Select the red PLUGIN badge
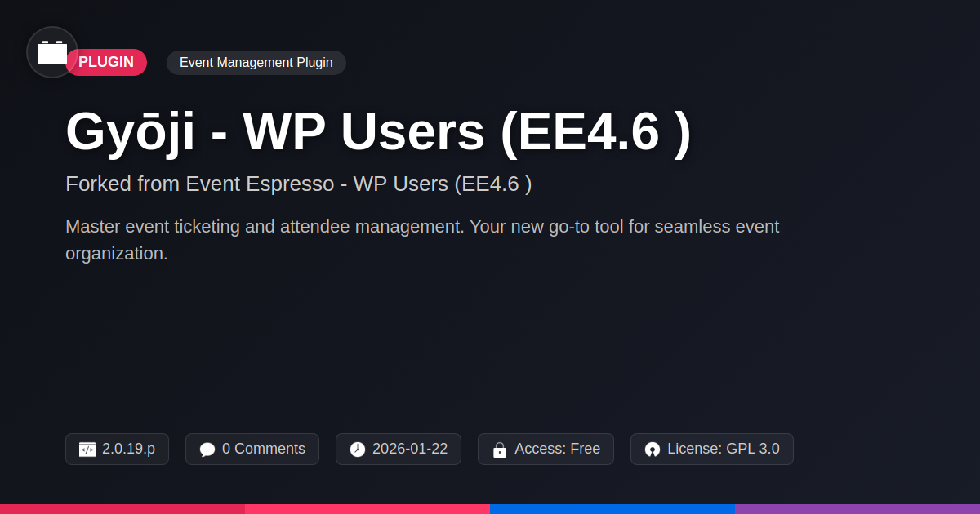Image resolution: width=980 pixels, height=514 pixels. (106, 63)
